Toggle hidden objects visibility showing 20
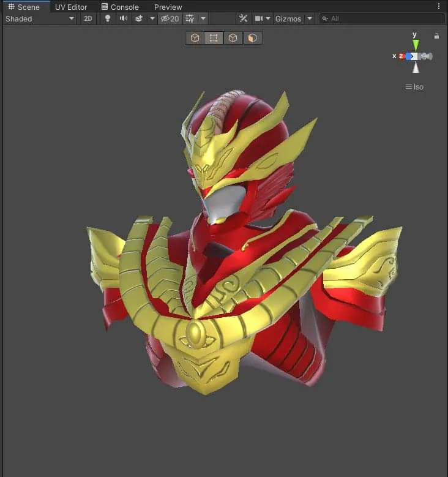448x477 pixels. (x=170, y=19)
